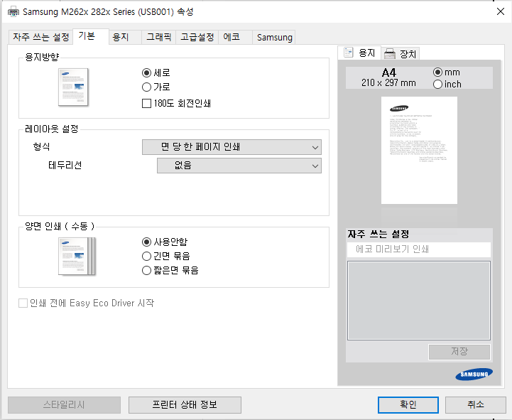Switch to the 기본 tab
The image size is (512, 420).
[x=90, y=36]
